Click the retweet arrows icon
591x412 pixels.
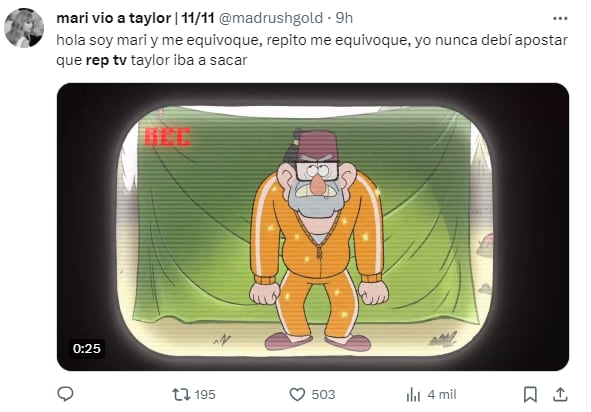click(181, 395)
